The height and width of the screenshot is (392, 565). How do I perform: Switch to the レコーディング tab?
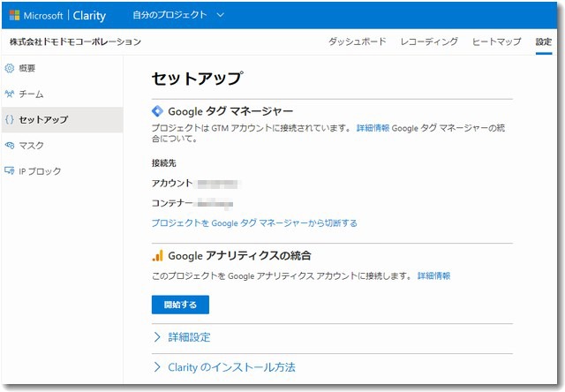click(x=429, y=41)
